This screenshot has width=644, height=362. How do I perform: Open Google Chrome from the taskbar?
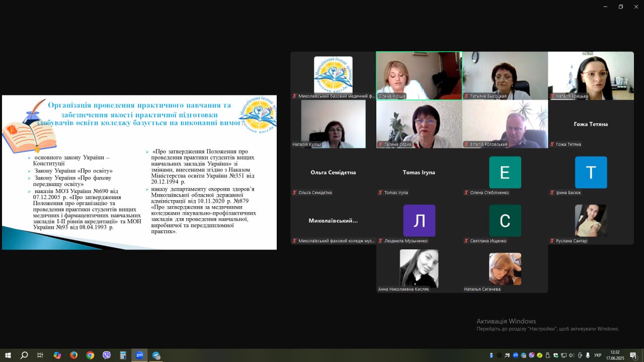(90, 355)
